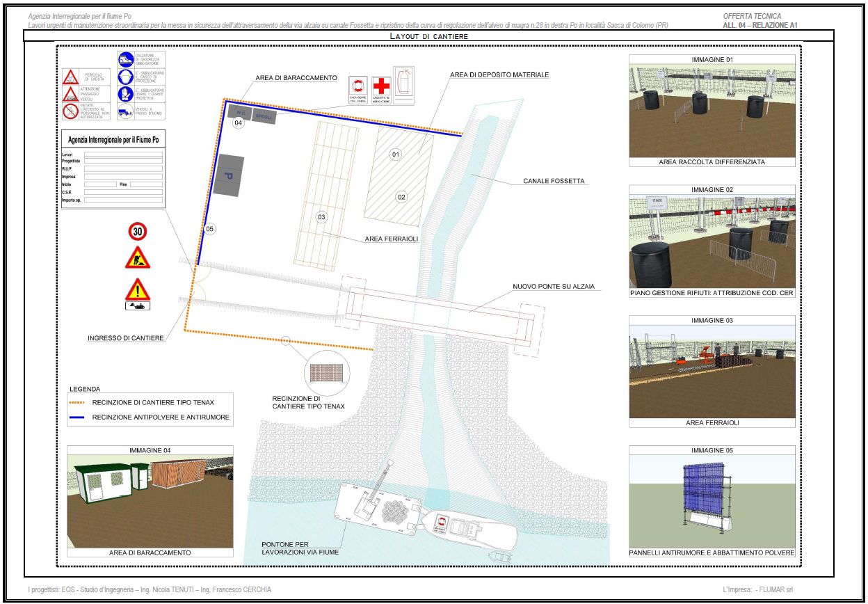This screenshot has height=604, width=868.
Task: Click the protective helmet mandatory sign
Action: click(x=126, y=77)
